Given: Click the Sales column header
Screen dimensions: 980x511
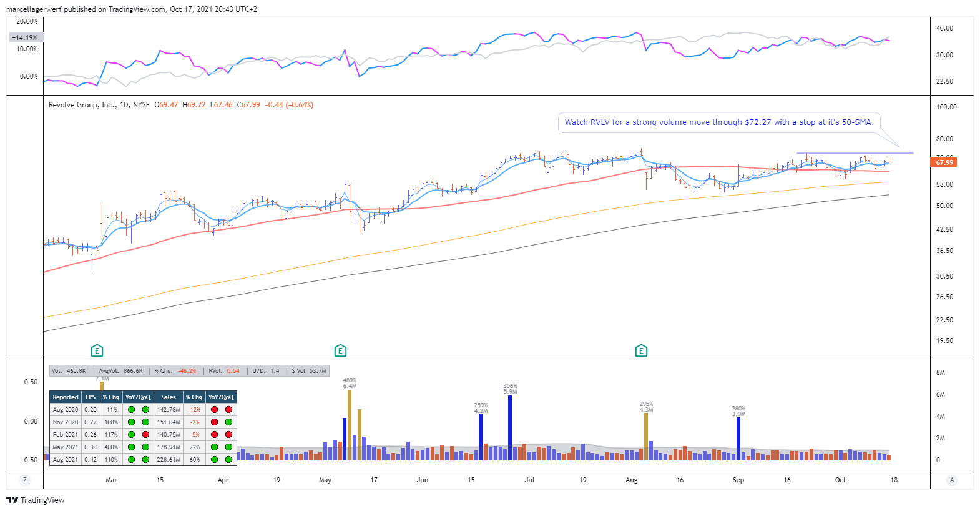Looking at the screenshot, I should 169,397.
